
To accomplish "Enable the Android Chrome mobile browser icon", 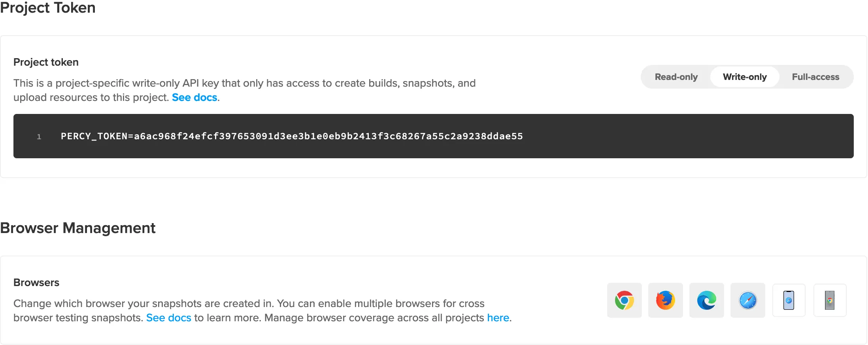I will (x=830, y=300).
